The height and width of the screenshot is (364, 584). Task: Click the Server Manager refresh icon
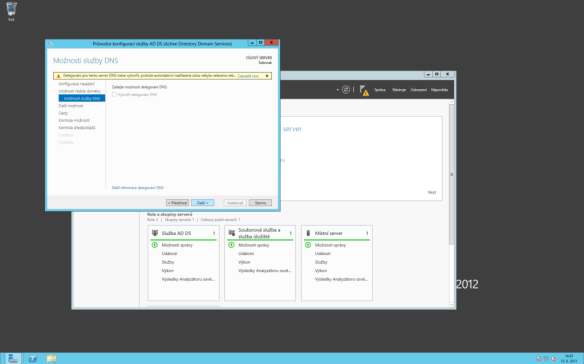[x=346, y=89]
